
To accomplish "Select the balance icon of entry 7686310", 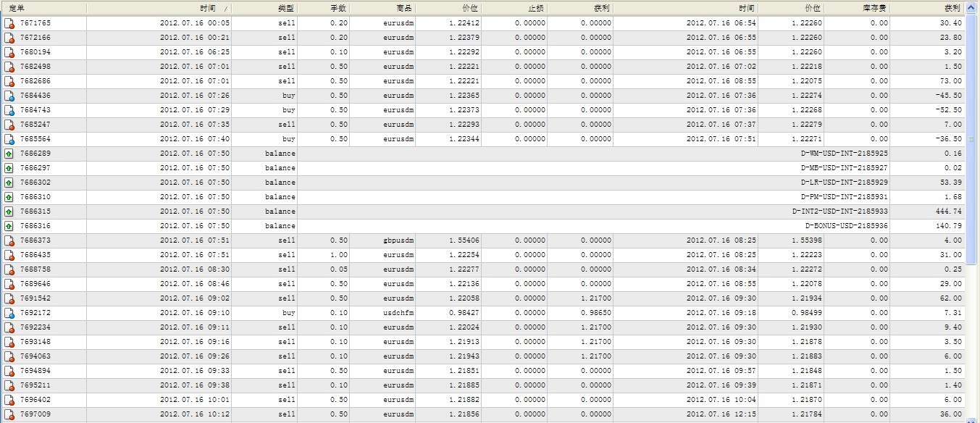I will [9, 197].
